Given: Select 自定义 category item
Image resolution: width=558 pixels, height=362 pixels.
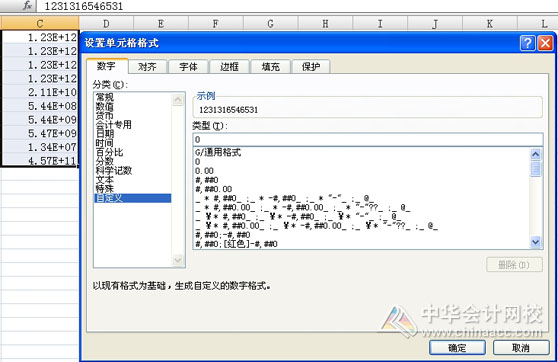Looking at the screenshot, I should [x=132, y=198].
